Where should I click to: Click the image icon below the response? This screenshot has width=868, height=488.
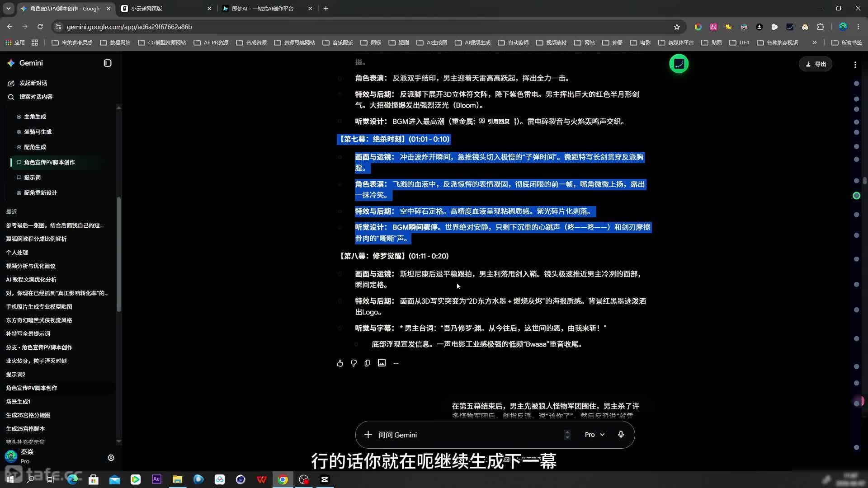coord(382,363)
